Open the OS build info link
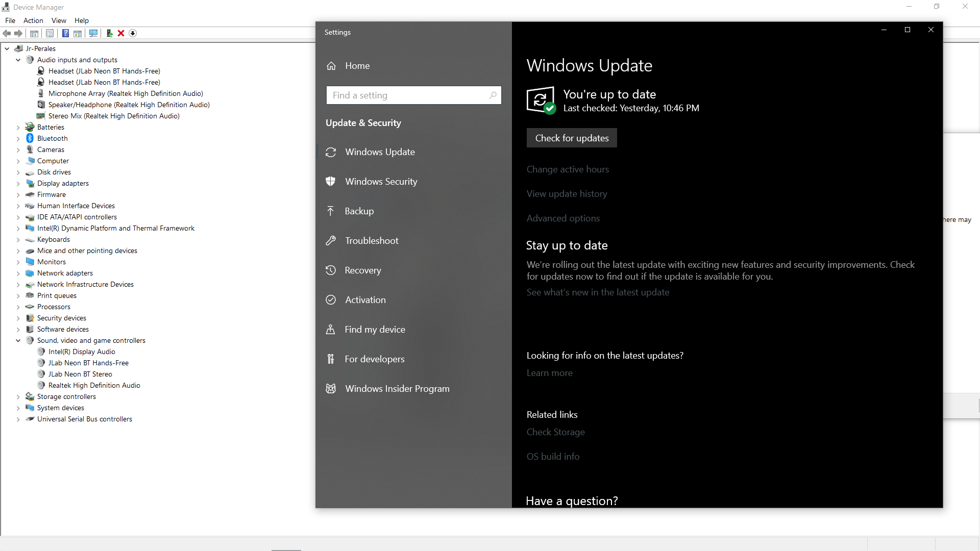The width and height of the screenshot is (980, 551). point(553,457)
